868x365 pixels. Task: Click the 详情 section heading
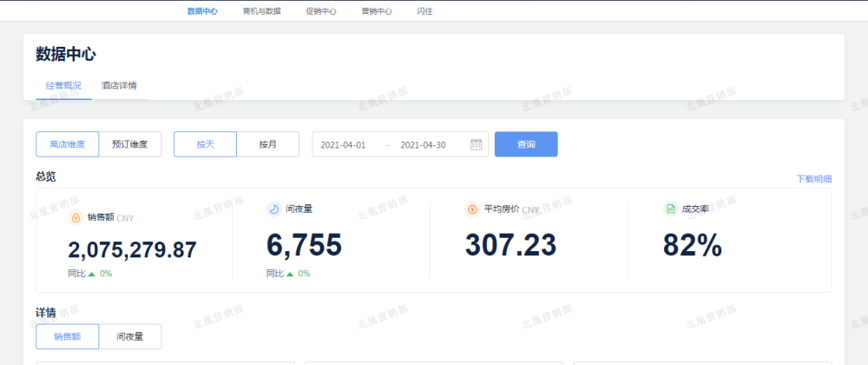click(x=46, y=313)
